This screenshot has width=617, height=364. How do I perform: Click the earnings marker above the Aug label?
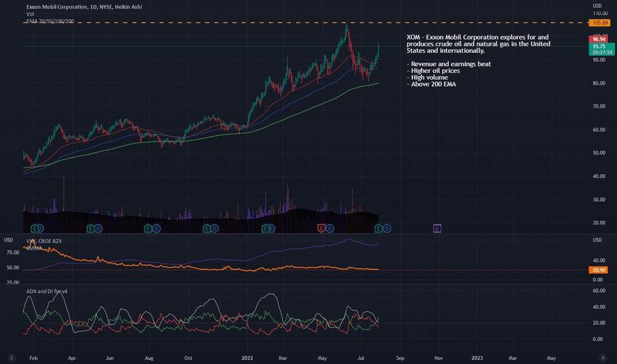click(148, 228)
